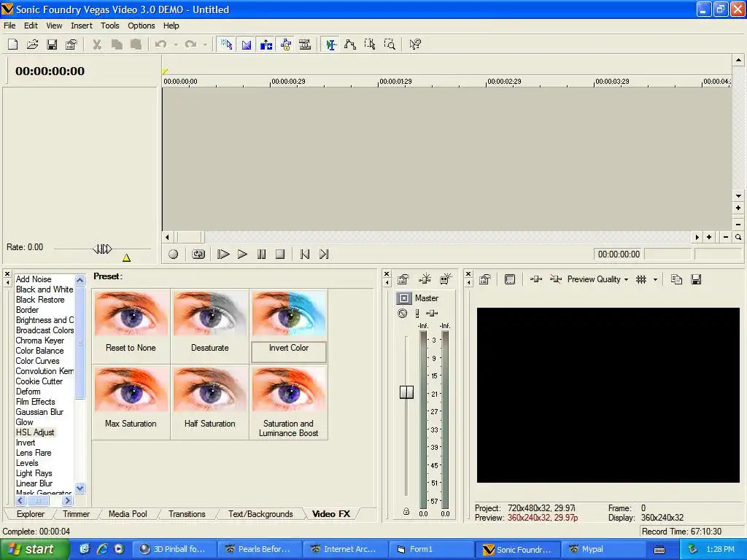Save project using the floppy disk icon

coord(52,44)
